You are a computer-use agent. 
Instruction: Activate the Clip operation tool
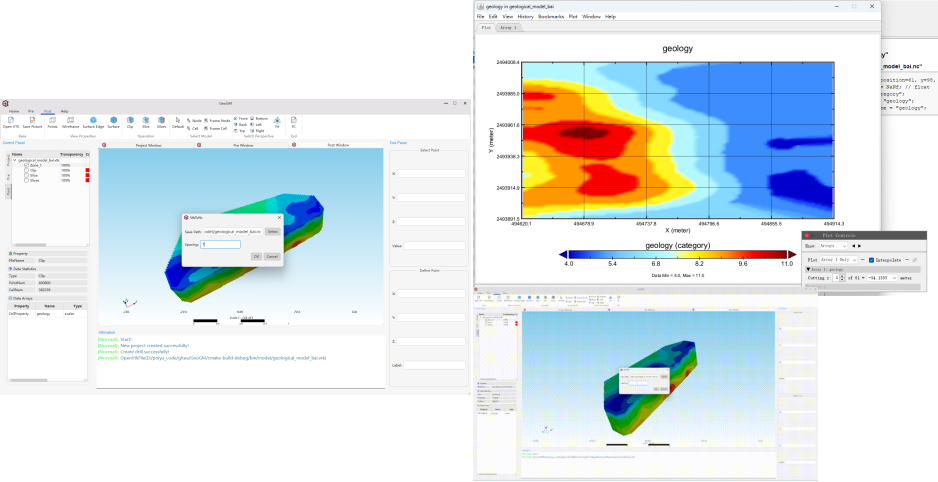(130, 122)
